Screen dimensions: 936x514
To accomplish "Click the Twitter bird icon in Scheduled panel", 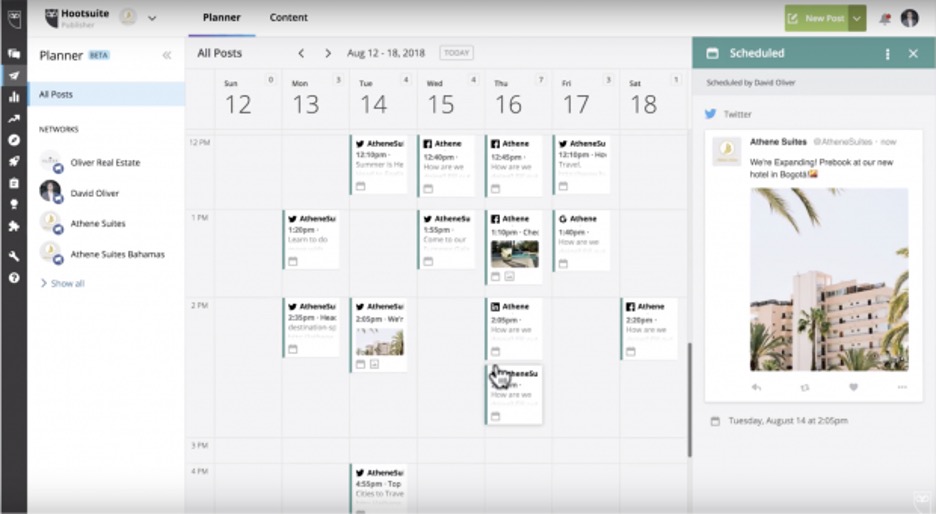I will click(x=710, y=114).
